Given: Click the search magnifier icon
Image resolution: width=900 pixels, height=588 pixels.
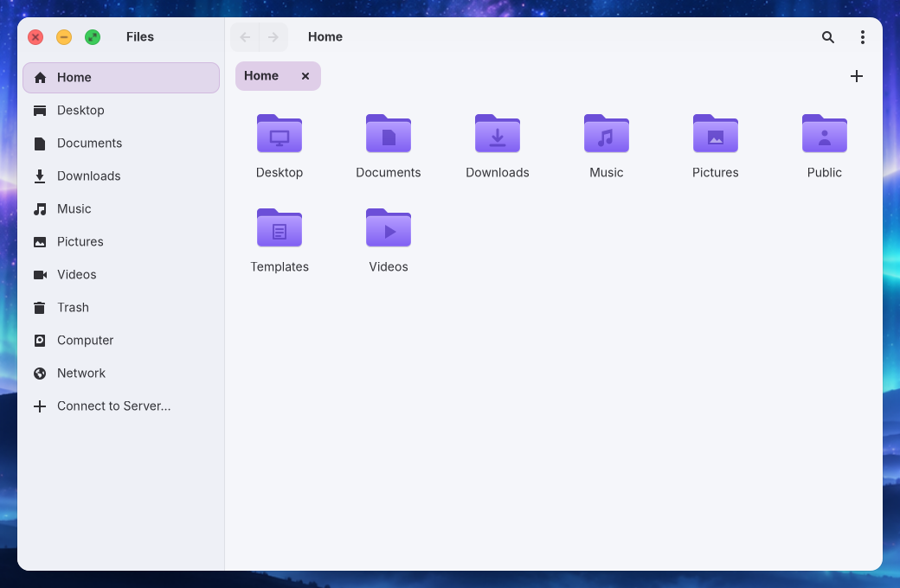Looking at the screenshot, I should (827, 37).
